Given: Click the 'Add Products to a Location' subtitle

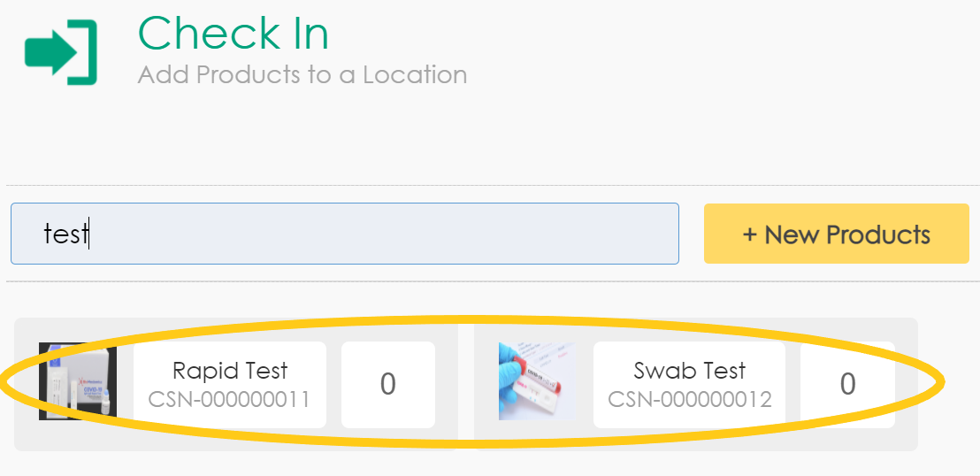Looking at the screenshot, I should [302, 74].
